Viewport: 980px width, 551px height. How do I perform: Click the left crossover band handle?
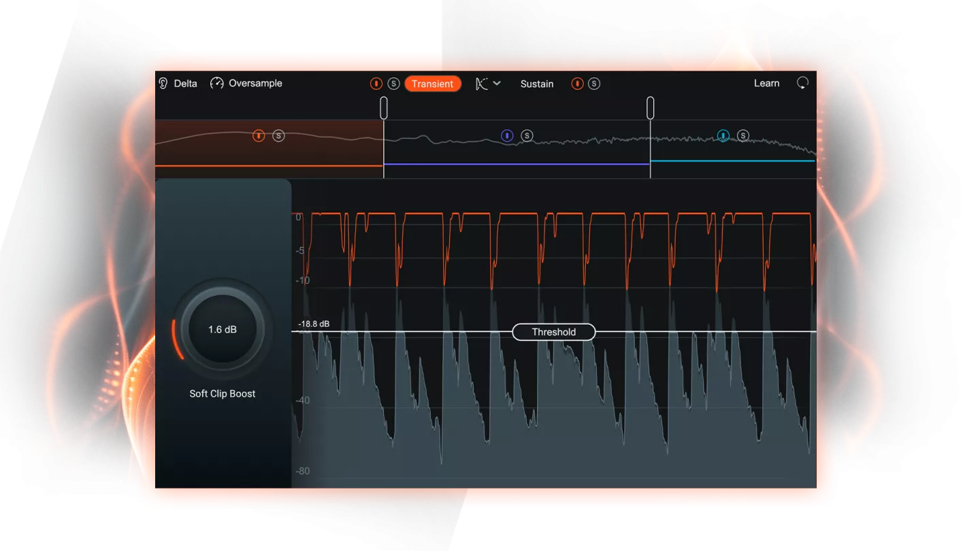click(384, 107)
